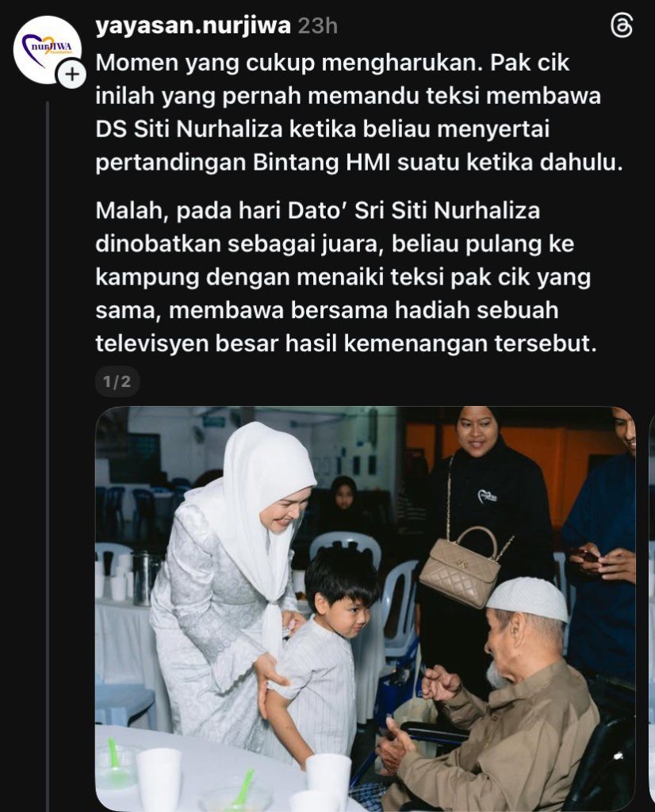Tap the text 'DS Siti Nurhaliza' in post
The width and height of the screenshot is (655, 812).
point(189,129)
